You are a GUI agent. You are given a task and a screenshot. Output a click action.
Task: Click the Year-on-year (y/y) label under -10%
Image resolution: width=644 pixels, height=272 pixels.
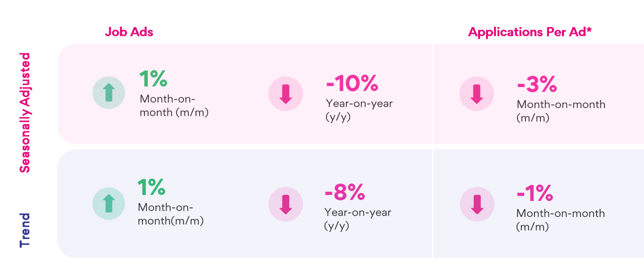pos(359,110)
